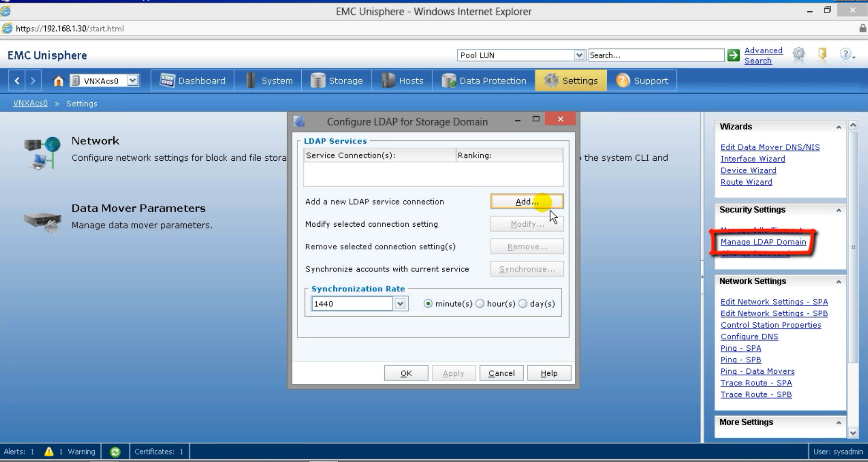Open Edit Network Settings - SPB

click(774, 313)
